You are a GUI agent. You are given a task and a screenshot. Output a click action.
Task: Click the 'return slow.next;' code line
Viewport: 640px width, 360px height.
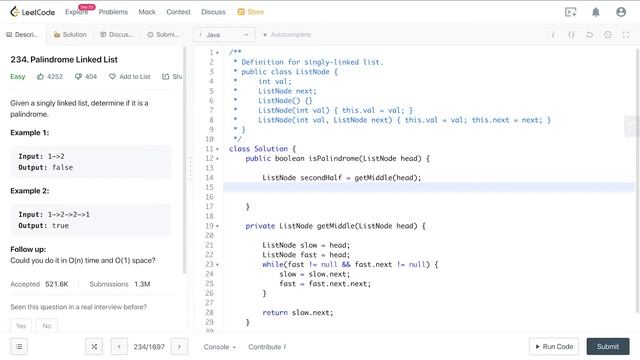click(298, 313)
